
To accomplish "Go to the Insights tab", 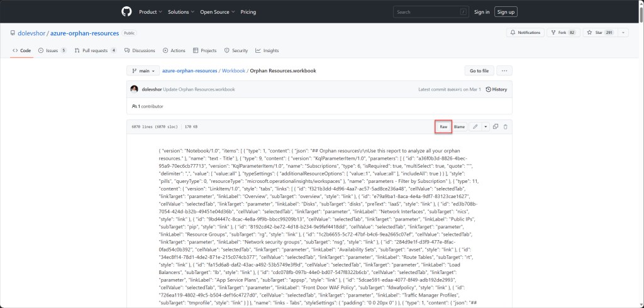I will pyautogui.click(x=267, y=50).
